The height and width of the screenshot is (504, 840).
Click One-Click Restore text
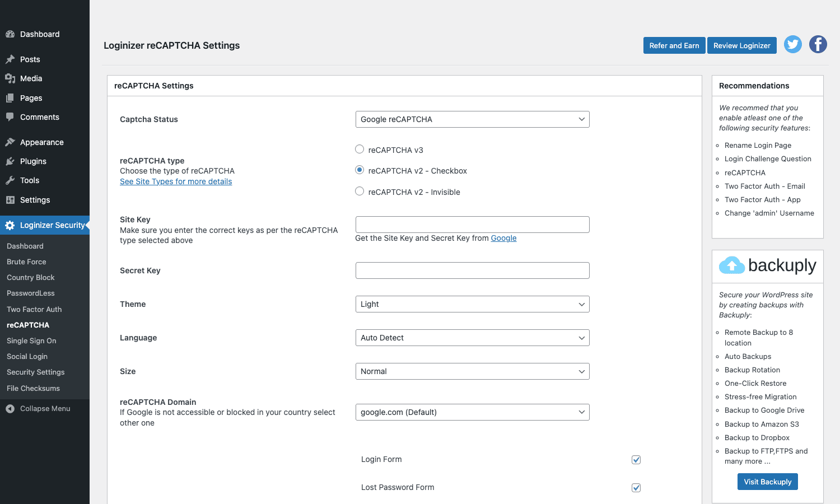(755, 383)
